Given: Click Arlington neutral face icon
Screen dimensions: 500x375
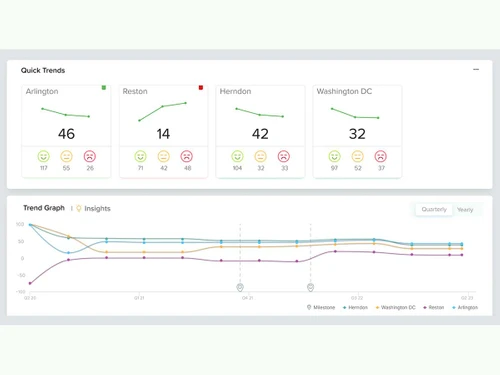Looking at the screenshot, I should pos(66,156).
